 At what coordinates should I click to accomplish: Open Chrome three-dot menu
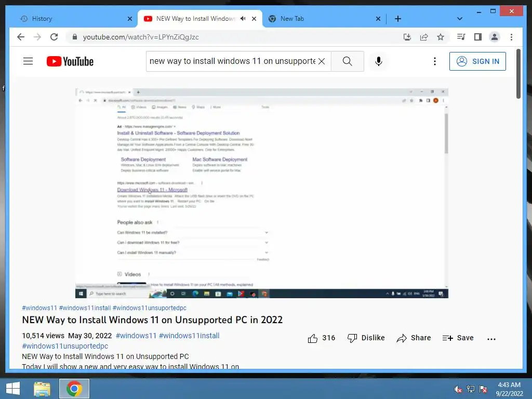511,37
